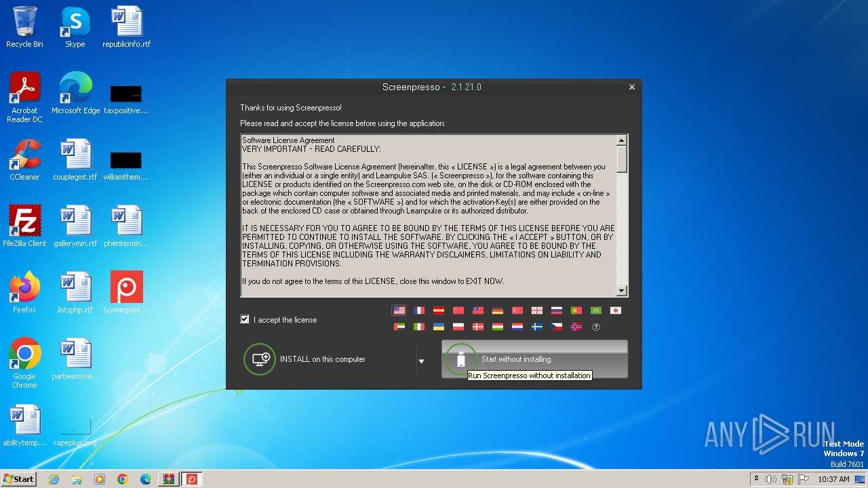
Task: Launch Internet Explorer from taskbar
Action: (54, 479)
